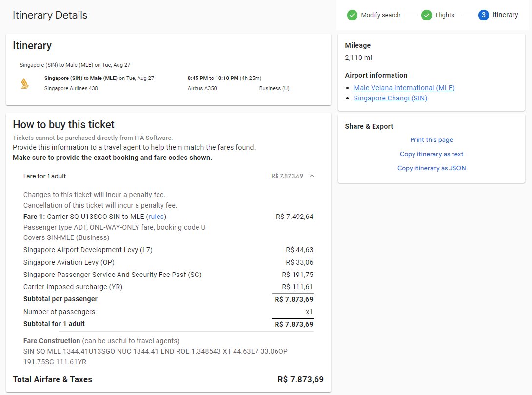Open the fare rules link
The width and height of the screenshot is (532, 395).
pyautogui.click(x=156, y=217)
